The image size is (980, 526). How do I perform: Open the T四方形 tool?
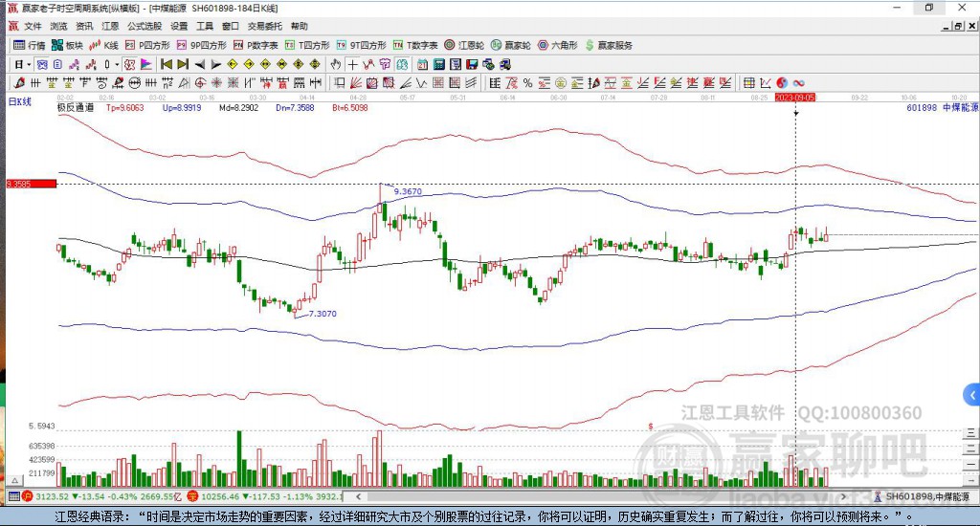[307, 45]
